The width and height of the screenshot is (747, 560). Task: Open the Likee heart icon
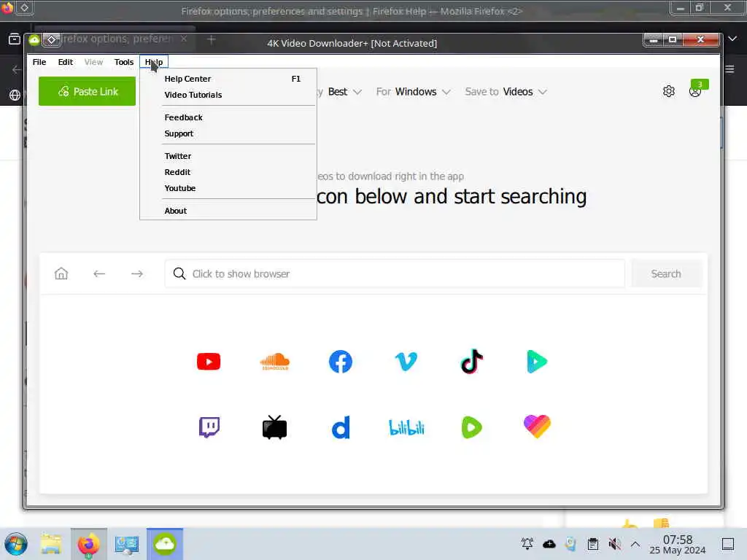coord(537,426)
